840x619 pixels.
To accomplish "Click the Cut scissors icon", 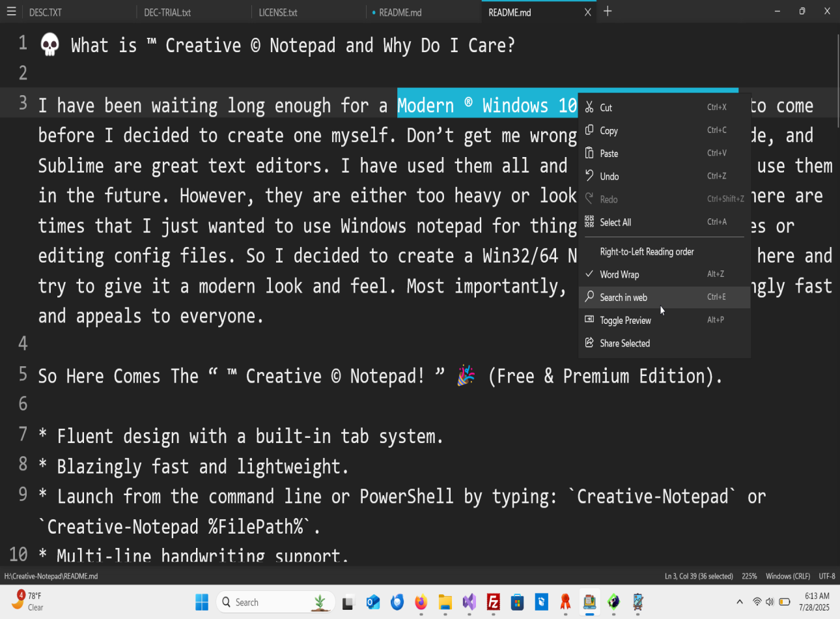I will 589,108.
